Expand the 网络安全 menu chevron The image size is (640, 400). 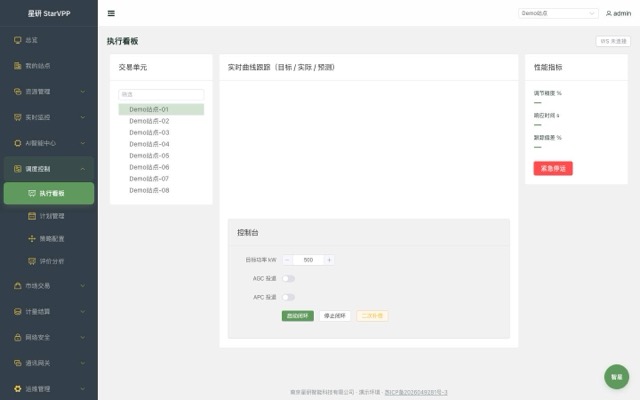tap(83, 337)
